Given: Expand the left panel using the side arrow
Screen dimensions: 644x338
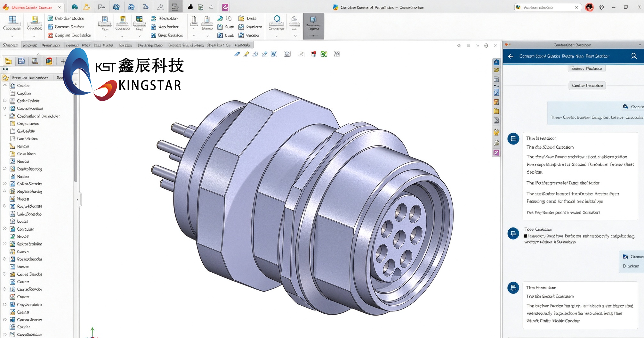Looking at the screenshot, I should [77, 200].
